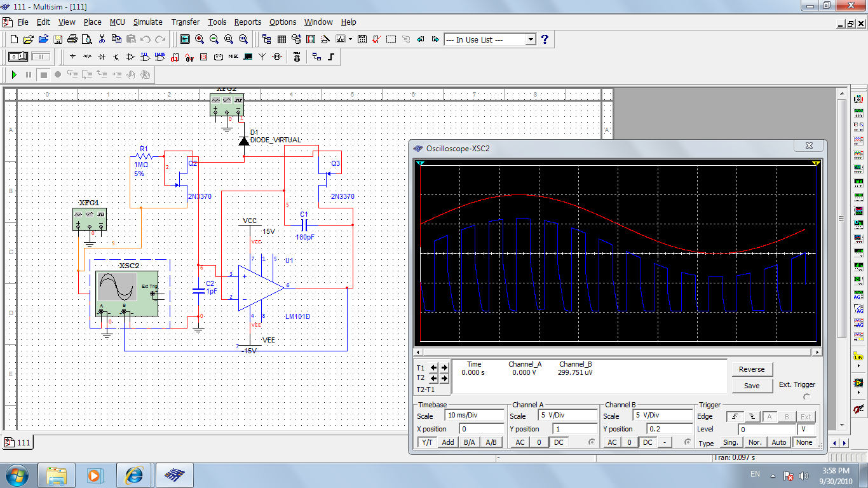Viewport: 868px width, 488px height.
Task: Cut selection with the scissors icon
Action: click(x=102, y=39)
